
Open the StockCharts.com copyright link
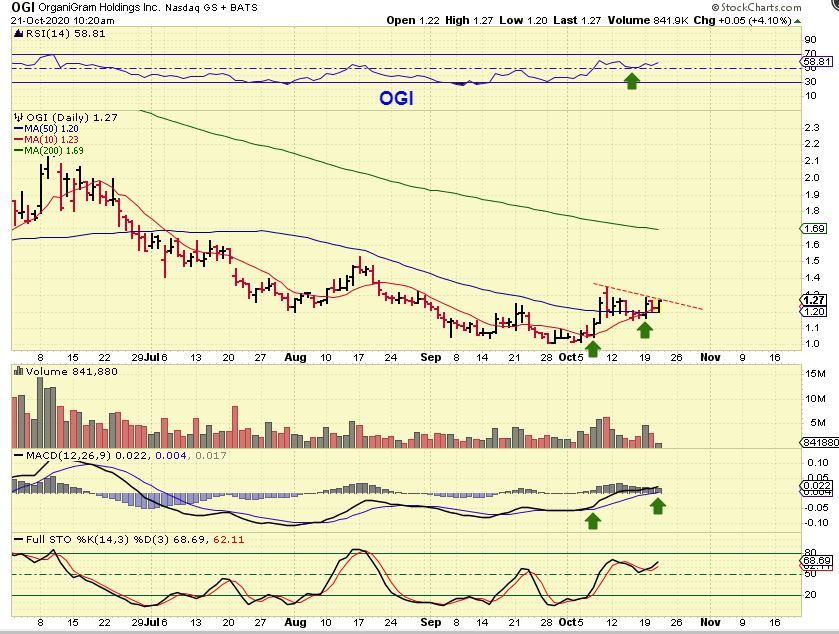click(x=756, y=7)
